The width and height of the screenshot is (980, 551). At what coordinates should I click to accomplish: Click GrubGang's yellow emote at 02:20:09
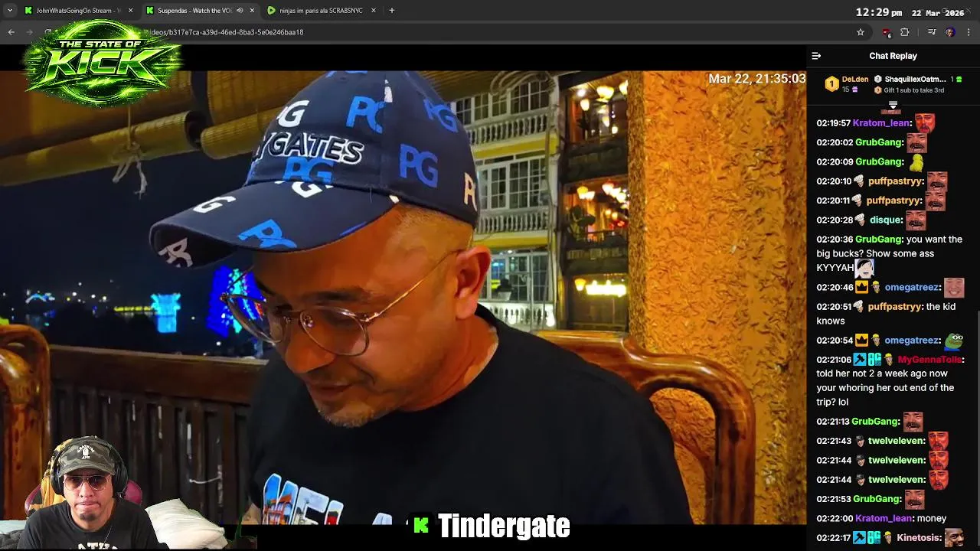(916, 161)
